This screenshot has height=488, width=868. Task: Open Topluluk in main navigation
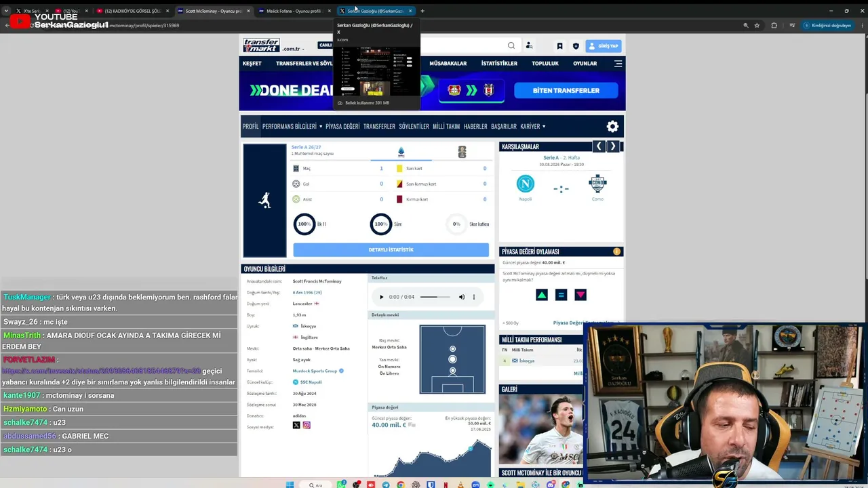click(x=545, y=64)
